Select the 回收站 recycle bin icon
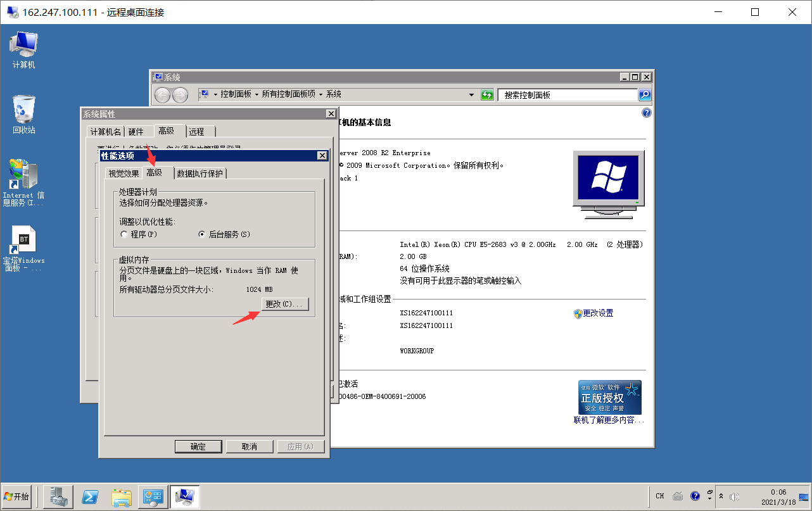Image resolution: width=812 pixels, height=511 pixels. [x=24, y=115]
